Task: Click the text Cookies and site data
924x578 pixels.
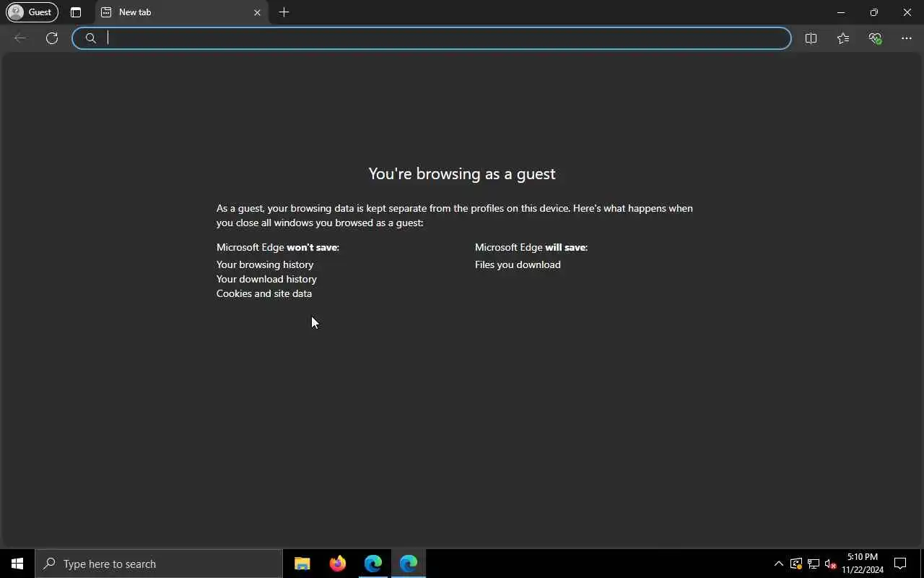Action: [x=264, y=293]
